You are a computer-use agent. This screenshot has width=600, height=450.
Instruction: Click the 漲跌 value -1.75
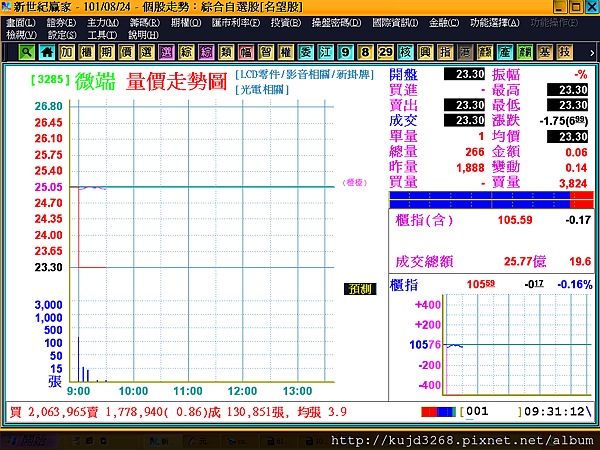(x=564, y=121)
